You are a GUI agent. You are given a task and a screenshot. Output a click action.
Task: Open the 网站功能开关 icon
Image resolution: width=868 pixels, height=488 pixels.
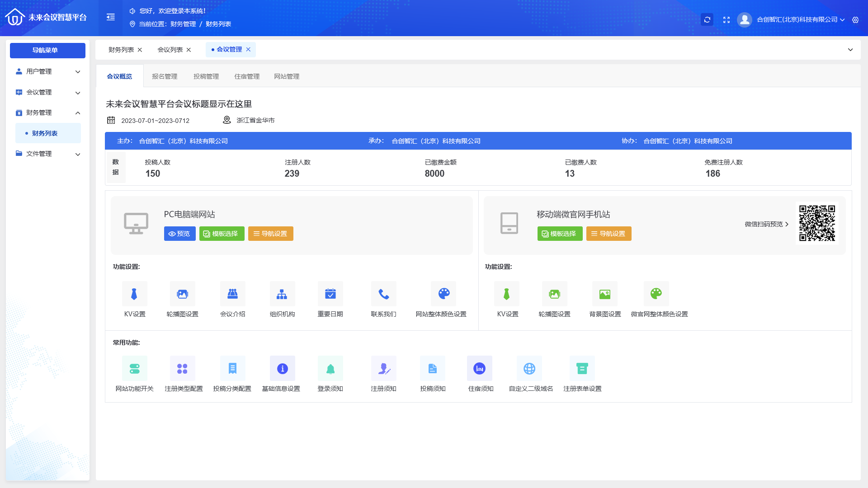(134, 368)
